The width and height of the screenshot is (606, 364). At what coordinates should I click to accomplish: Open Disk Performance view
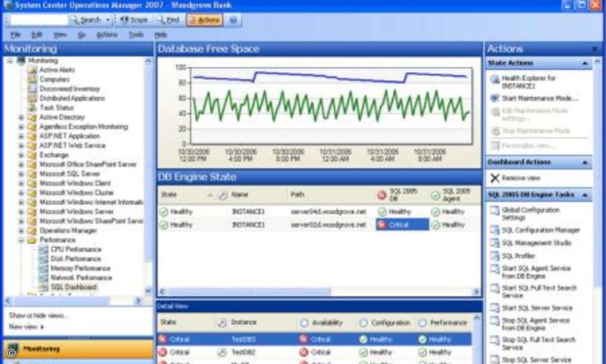(x=76, y=259)
